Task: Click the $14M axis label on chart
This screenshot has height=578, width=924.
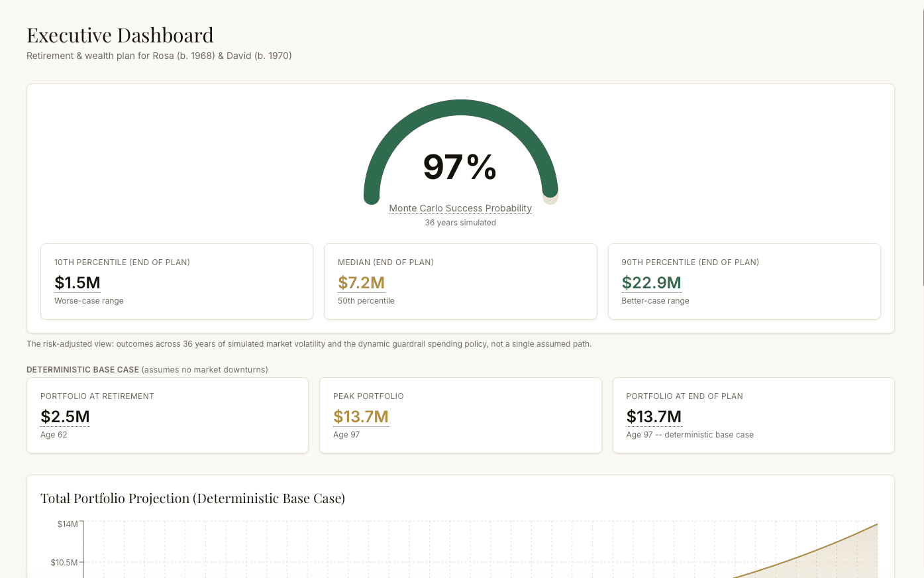Action: 68,524
